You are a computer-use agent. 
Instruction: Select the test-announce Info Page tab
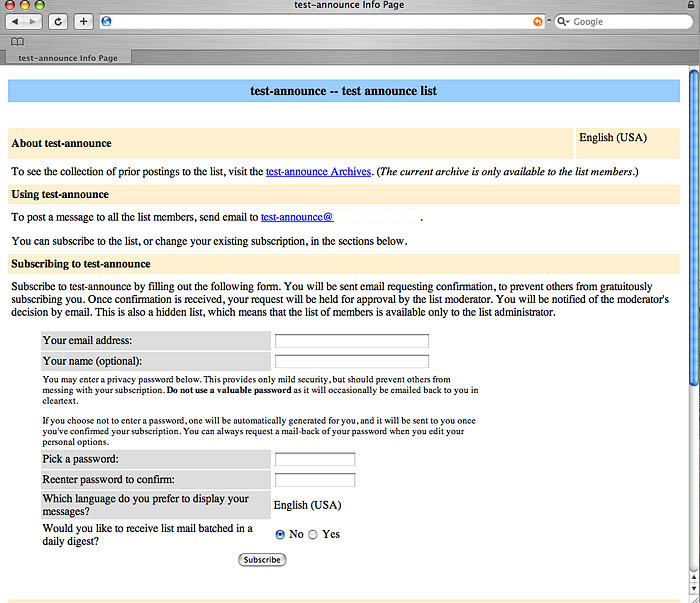[x=68, y=58]
